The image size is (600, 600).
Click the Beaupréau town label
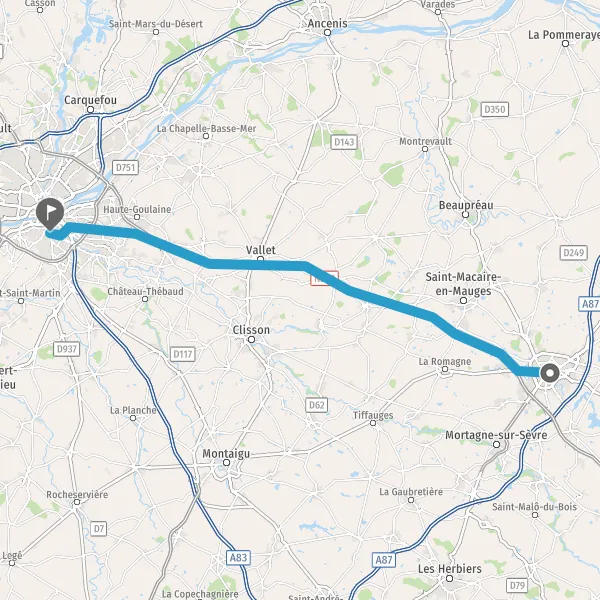[x=466, y=205]
